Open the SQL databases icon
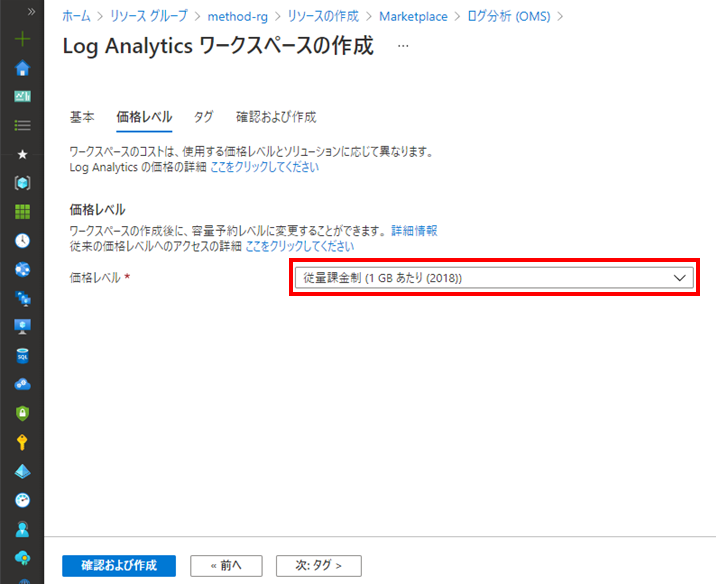Image resolution: width=716 pixels, height=584 pixels. point(22,356)
